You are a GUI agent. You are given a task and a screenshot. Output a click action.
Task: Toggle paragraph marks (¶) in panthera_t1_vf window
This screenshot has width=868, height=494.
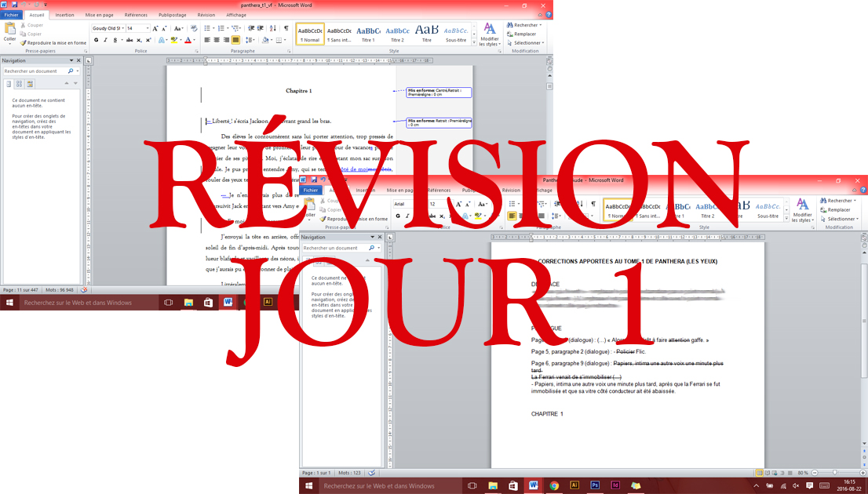286,28
